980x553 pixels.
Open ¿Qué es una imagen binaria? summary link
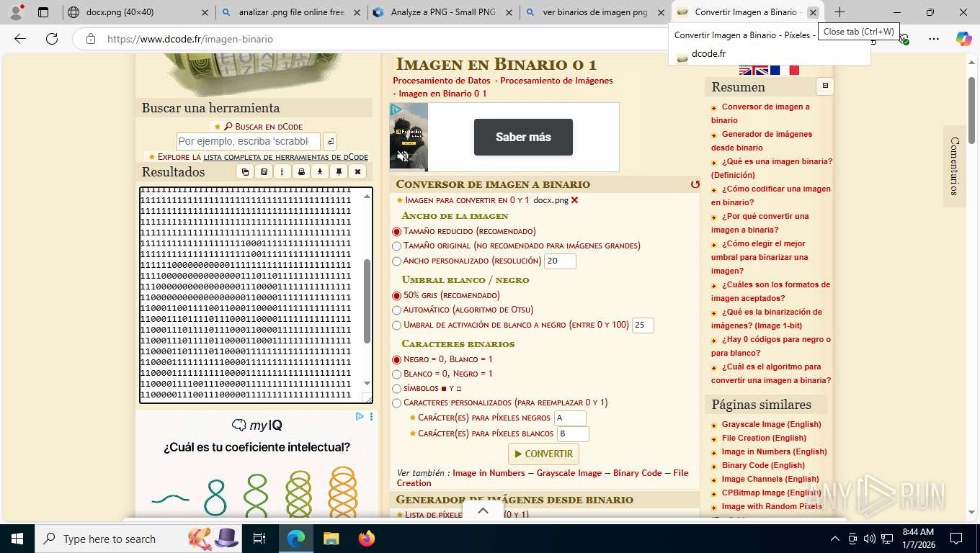772,168
